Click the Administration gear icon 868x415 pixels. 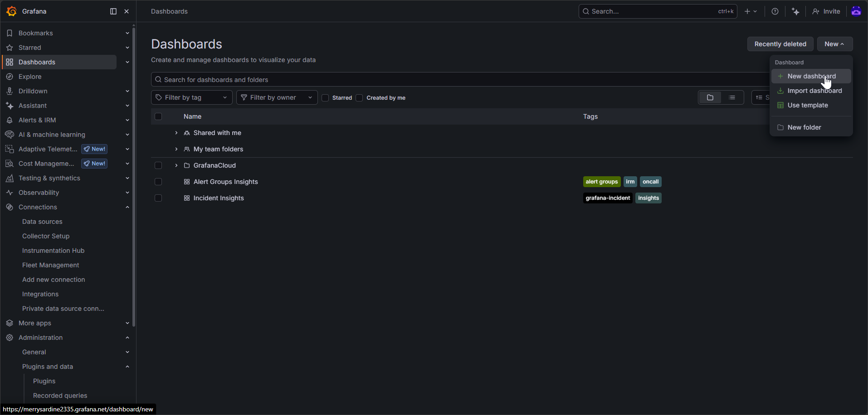[10, 338]
